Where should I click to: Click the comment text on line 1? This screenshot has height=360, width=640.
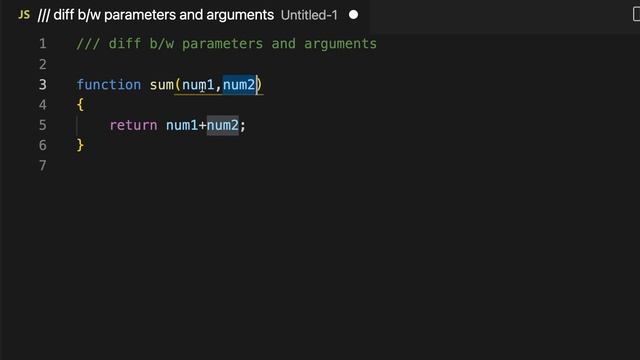[x=227, y=44]
